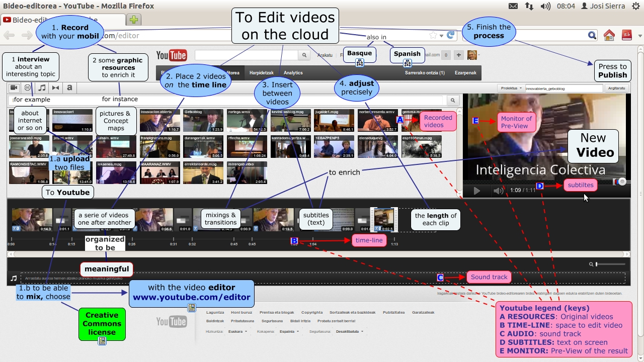Open the music note audio tab
This screenshot has width=644, height=362.
tap(42, 87)
